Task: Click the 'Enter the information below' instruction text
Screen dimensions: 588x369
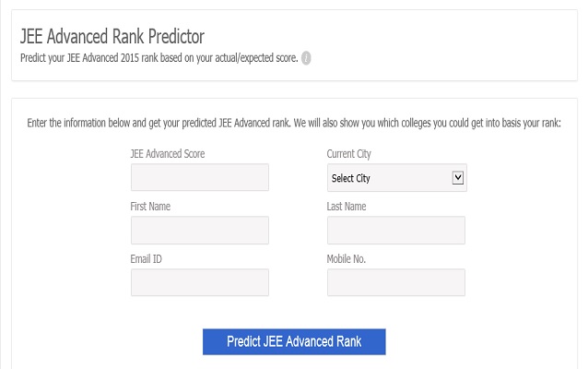Action: pos(294,123)
